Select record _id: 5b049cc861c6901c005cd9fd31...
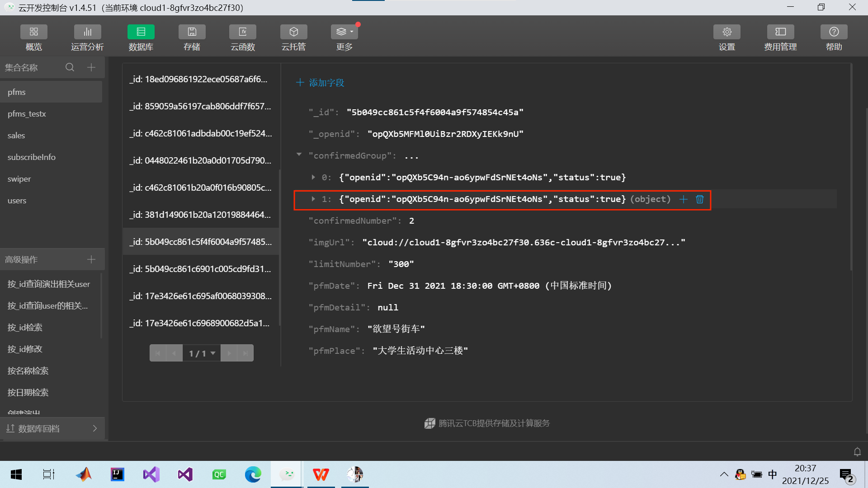868x488 pixels. 201,269
